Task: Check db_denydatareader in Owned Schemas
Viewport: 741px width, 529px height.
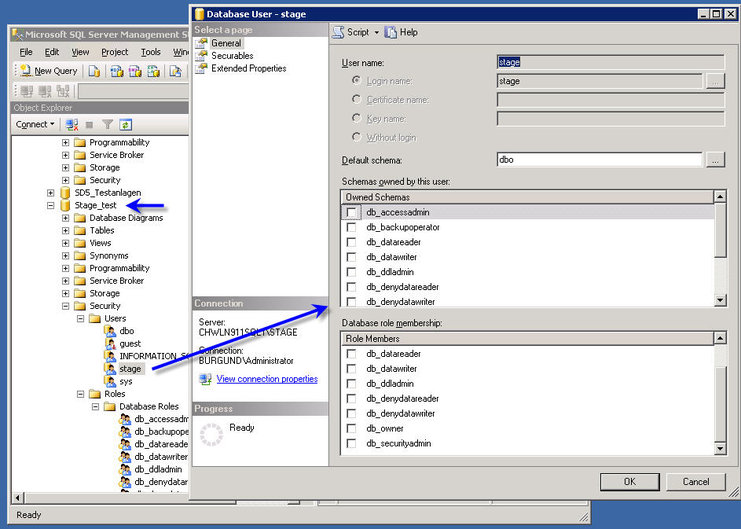Action: [351, 287]
